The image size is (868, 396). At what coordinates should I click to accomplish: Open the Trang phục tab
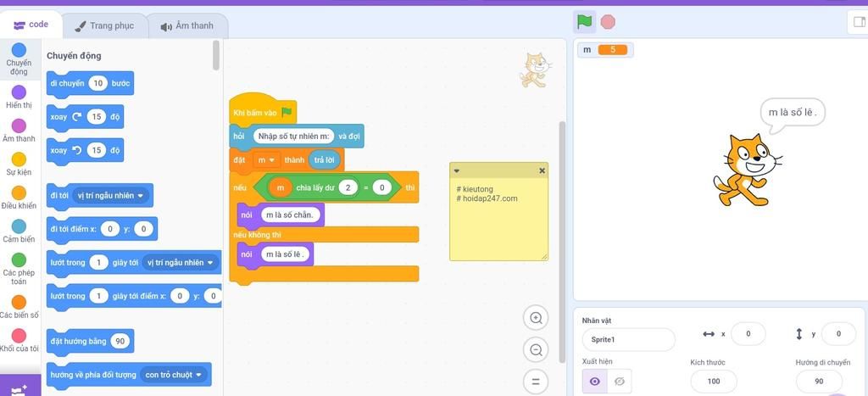(104, 25)
